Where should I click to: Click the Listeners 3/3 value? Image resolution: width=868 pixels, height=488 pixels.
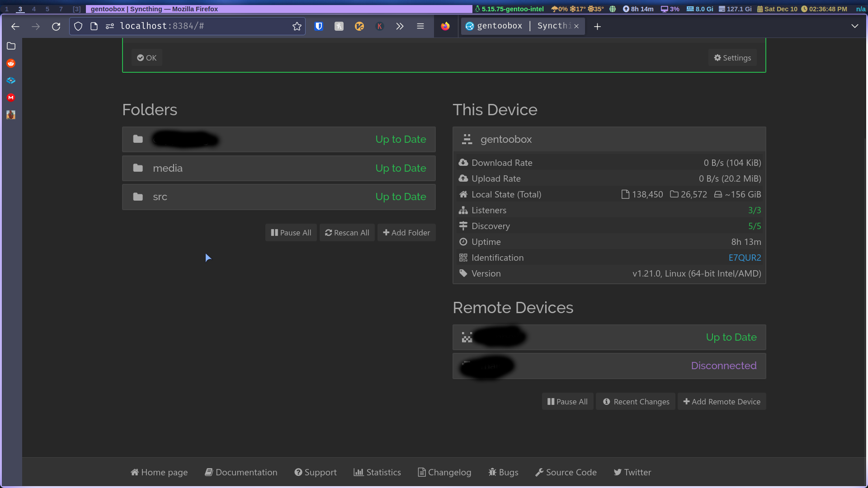755,210
